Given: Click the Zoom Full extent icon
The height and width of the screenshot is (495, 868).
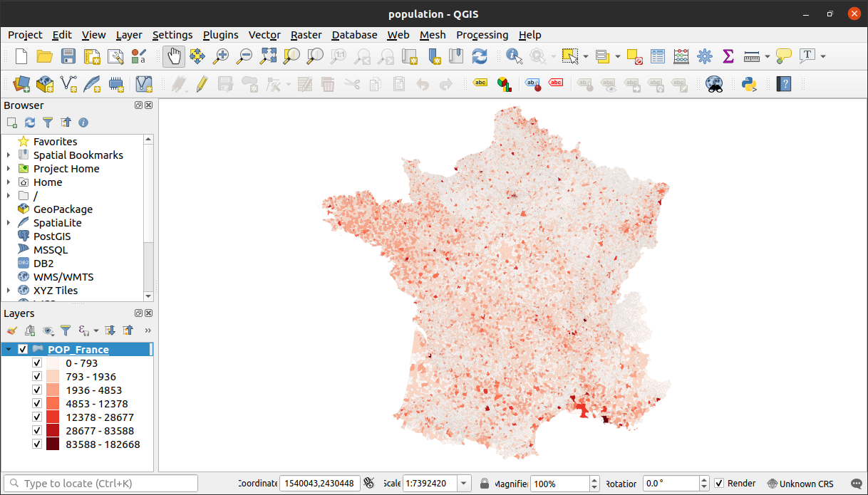Looking at the screenshot, I should coord(268,56).
